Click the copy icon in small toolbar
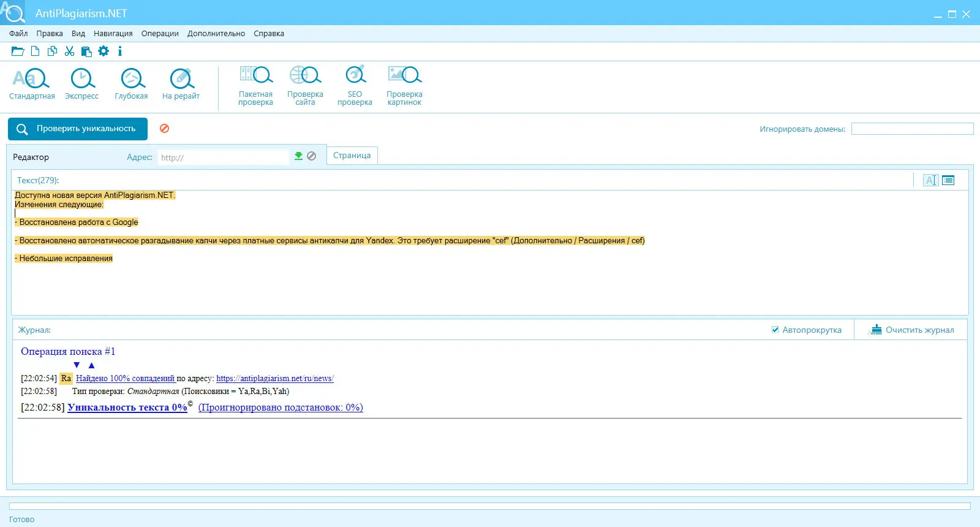 click(x=53, y=51)
